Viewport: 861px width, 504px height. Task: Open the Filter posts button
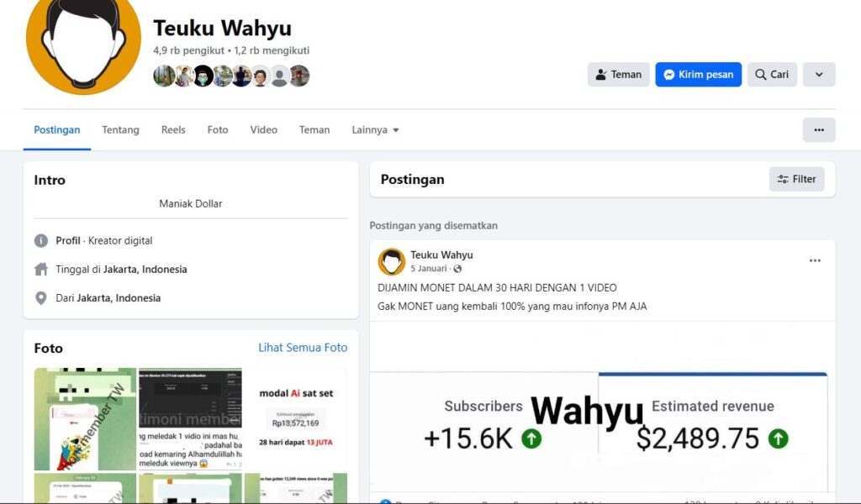[796, 179]
